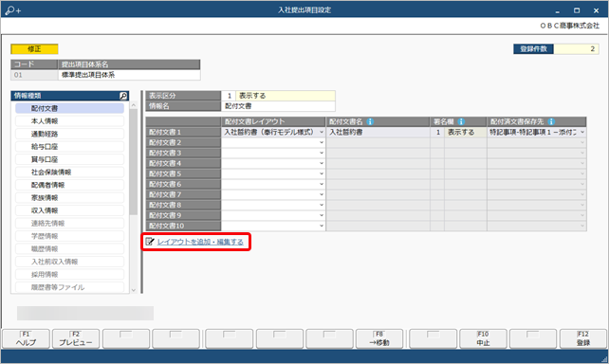Open 配付文書1 layout dropdown
The image size is (609, 364).
[322, 133]
